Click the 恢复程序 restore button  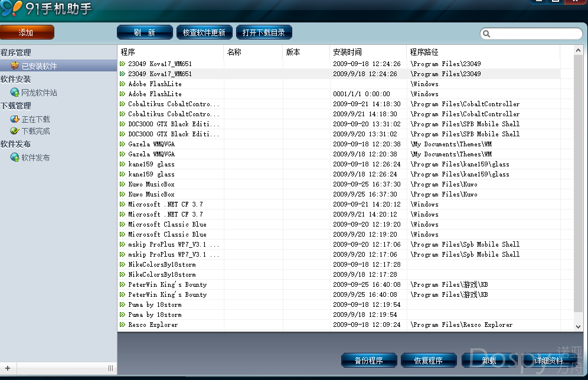[x=428, y=360]
